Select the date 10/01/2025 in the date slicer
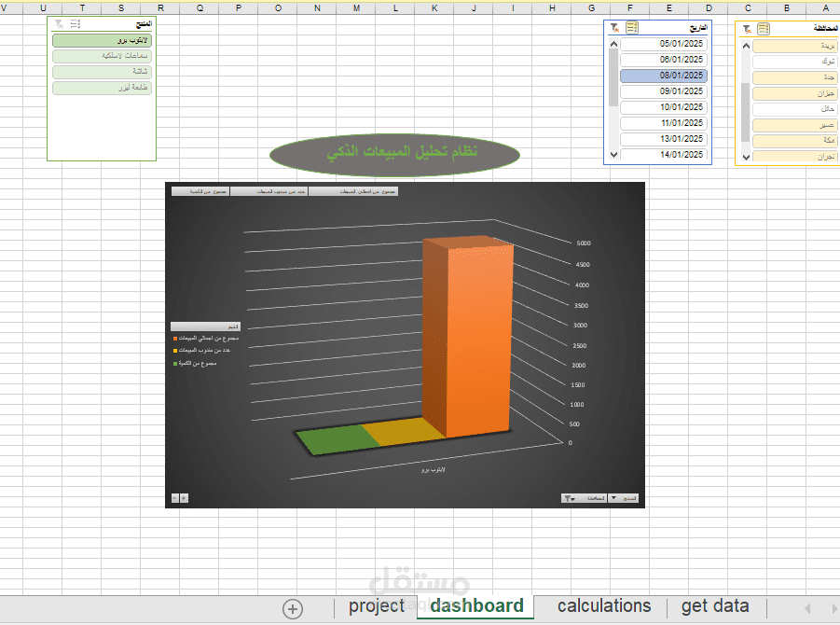This screenshot has width=840, height=625. 663,106
